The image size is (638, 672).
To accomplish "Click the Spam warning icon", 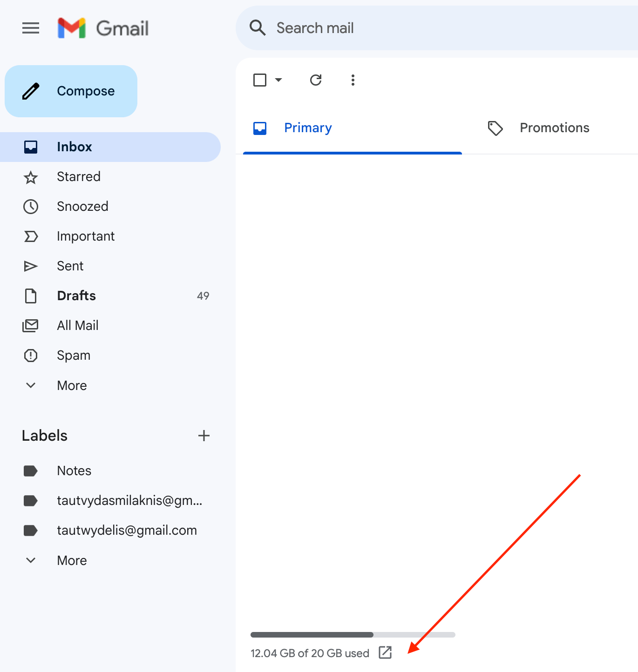I will coord(31,356).
